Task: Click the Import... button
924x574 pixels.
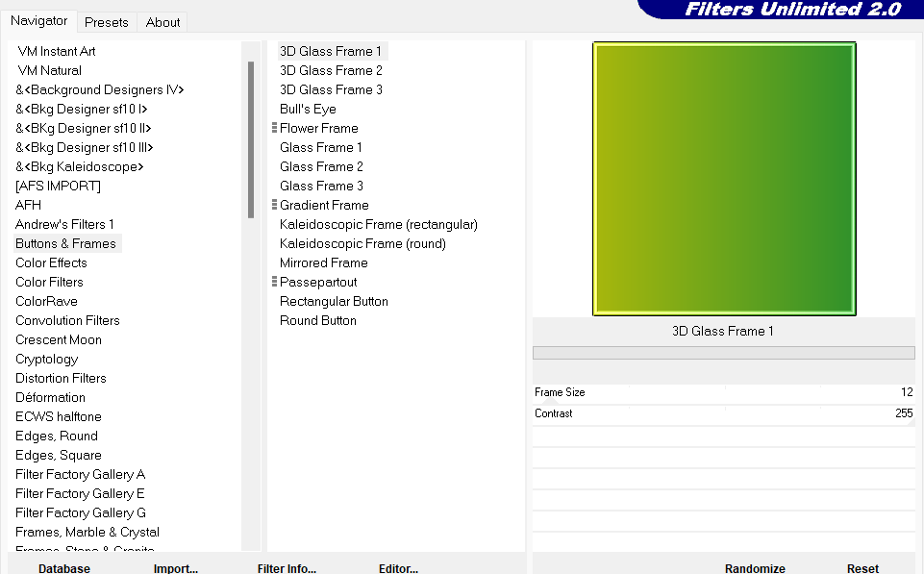Action: (x=176, y=567)
